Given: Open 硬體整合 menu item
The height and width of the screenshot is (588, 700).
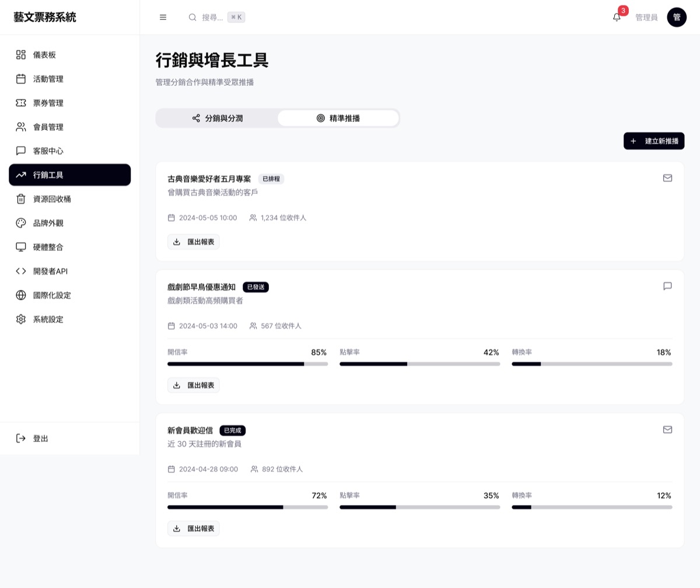Looking at the screenshot, I should (70, 247).
